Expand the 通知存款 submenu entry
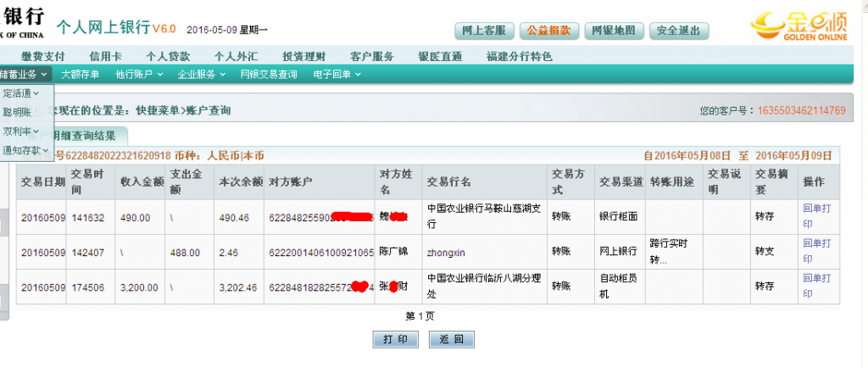 (25, 150)
